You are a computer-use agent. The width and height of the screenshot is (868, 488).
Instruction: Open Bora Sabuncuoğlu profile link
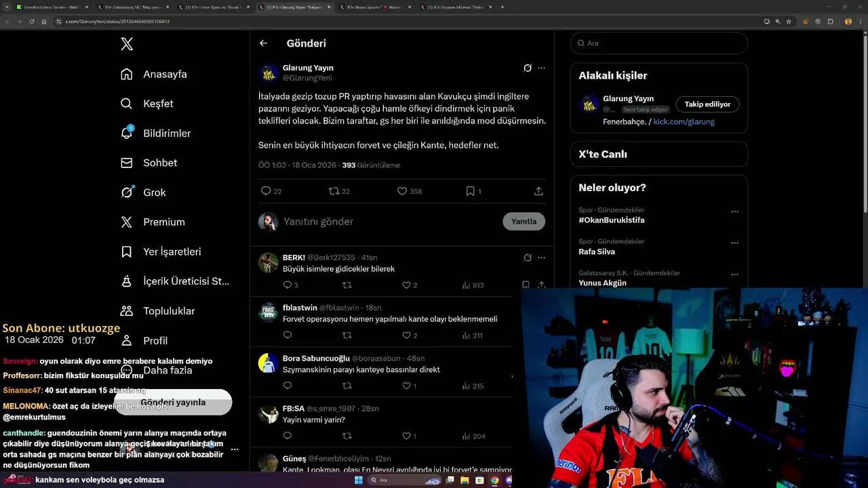(316, 358)
